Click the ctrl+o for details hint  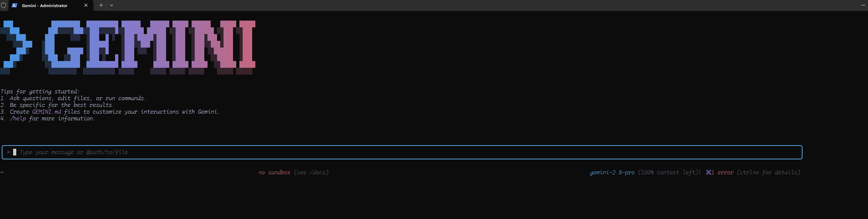(x=768, y=173)
